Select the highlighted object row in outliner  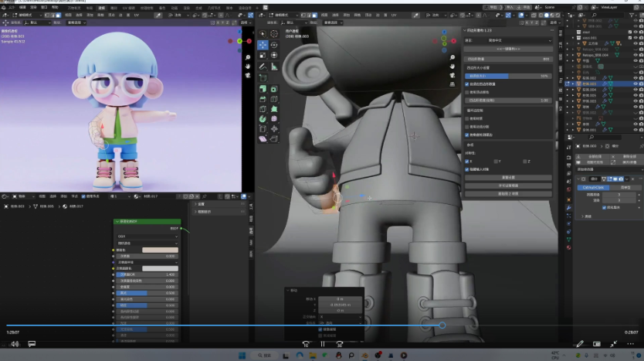[x=604, y=83]
